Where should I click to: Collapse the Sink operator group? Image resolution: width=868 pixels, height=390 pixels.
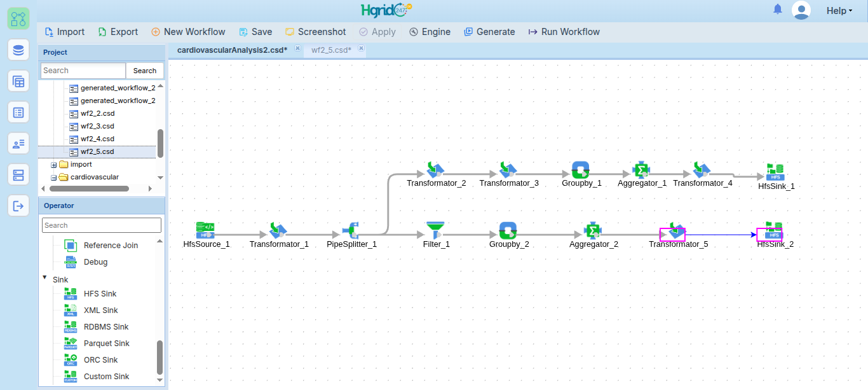tap(44, 277)
